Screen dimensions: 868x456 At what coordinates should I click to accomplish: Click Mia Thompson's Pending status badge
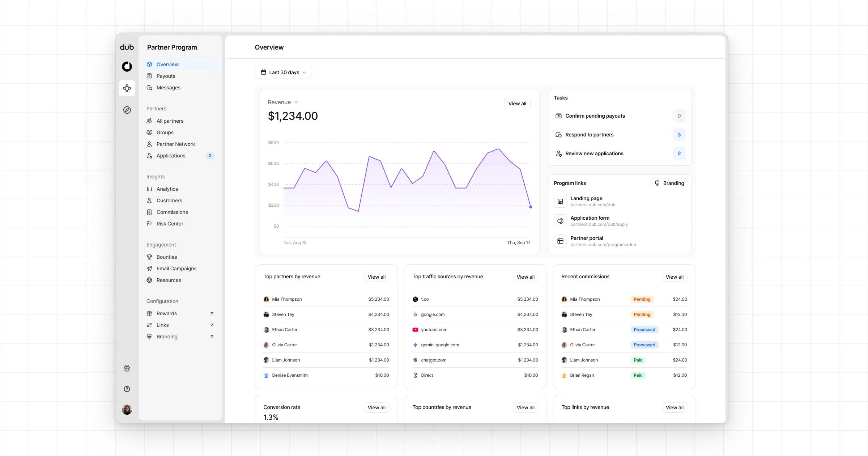coord(642,299)
